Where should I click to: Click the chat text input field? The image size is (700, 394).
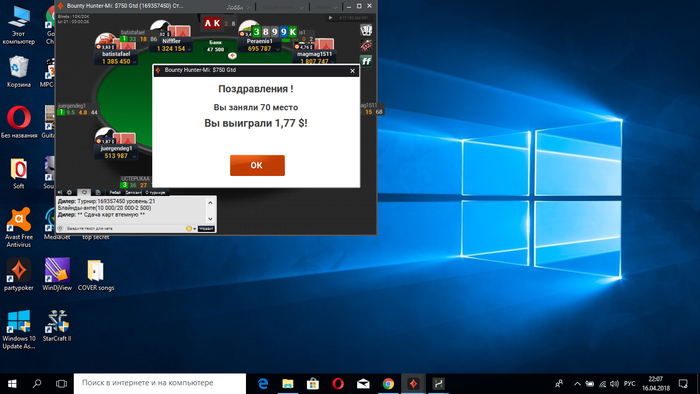[125, 228]
